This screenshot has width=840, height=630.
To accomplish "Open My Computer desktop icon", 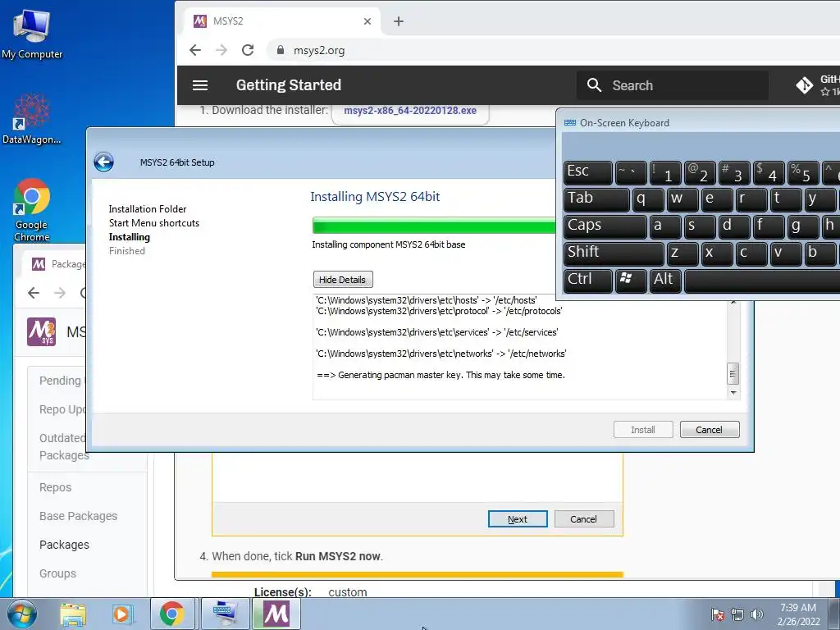I will click(x=32, y=33).
